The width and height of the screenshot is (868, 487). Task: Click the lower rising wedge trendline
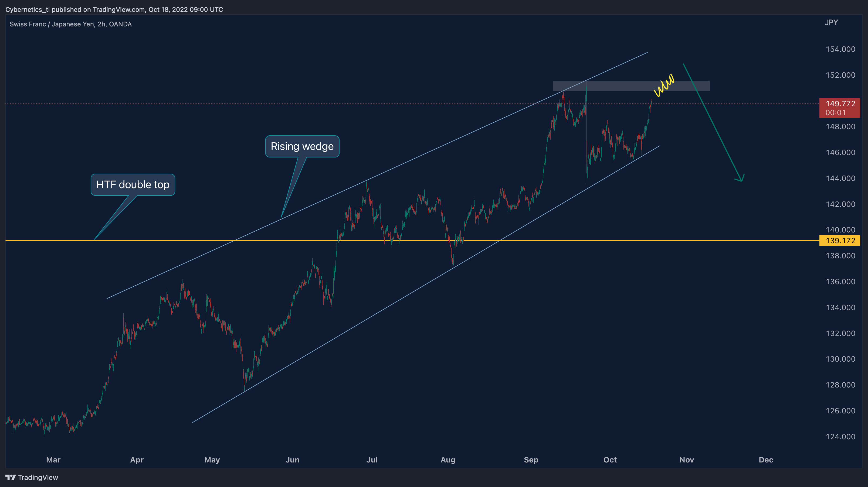click(426, 284)
